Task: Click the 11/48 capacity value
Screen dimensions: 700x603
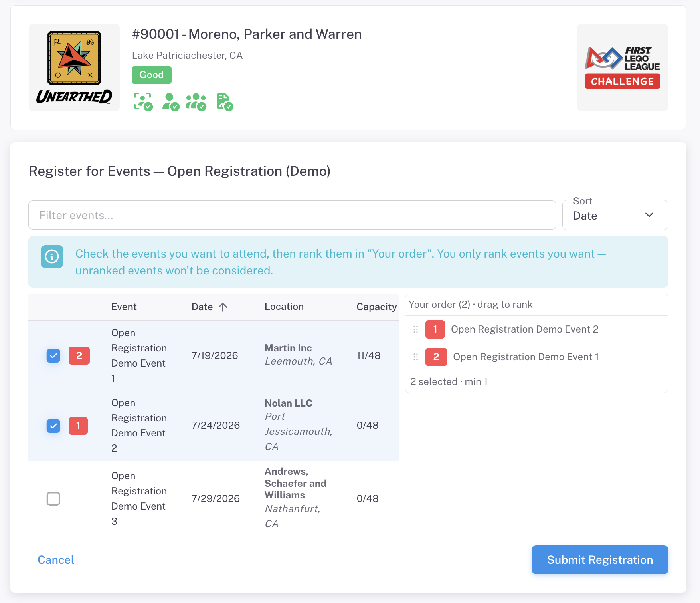Action: pyautogui.click(x=368, y=355)
